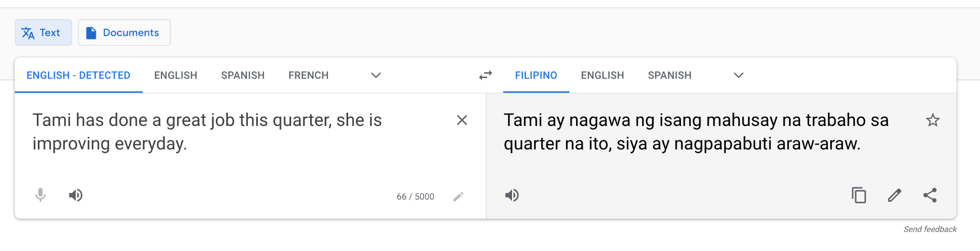Viewport: 980px width, 251px height.
Task: Share the translation
Action: coord(930,195)
